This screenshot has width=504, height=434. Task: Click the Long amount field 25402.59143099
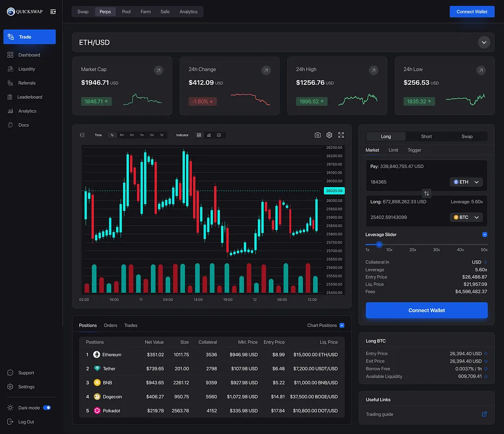(388, 217)
